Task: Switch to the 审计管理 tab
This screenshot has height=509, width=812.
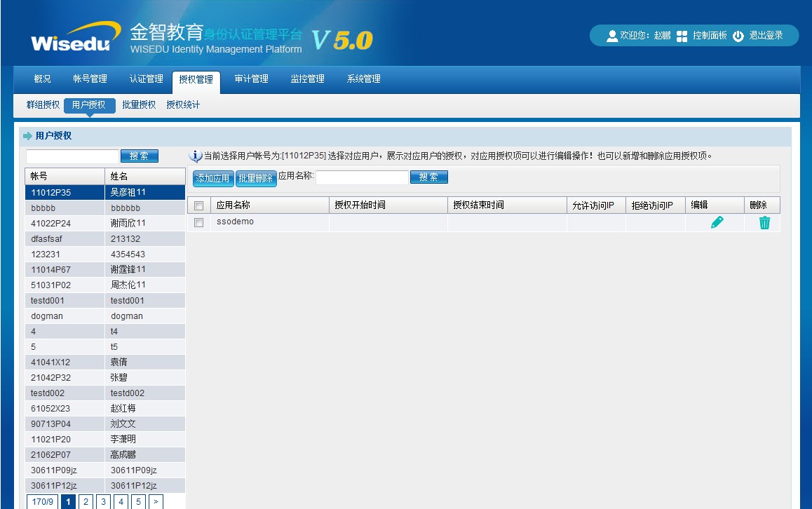Action: 251,79
